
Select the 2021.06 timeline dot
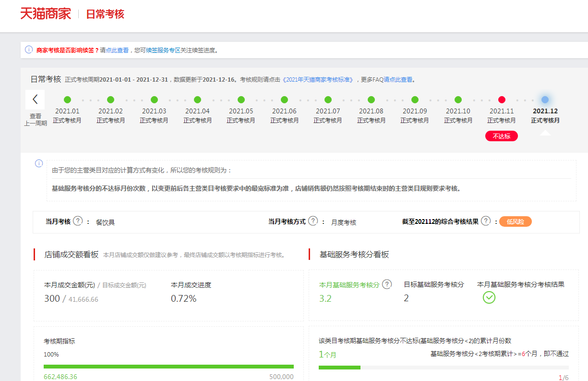click(285, 99)
